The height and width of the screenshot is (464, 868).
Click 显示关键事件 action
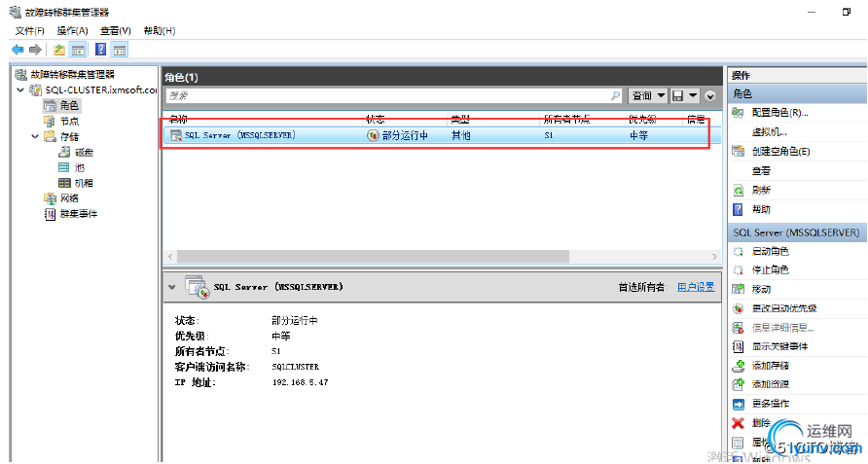click(779, 346)
